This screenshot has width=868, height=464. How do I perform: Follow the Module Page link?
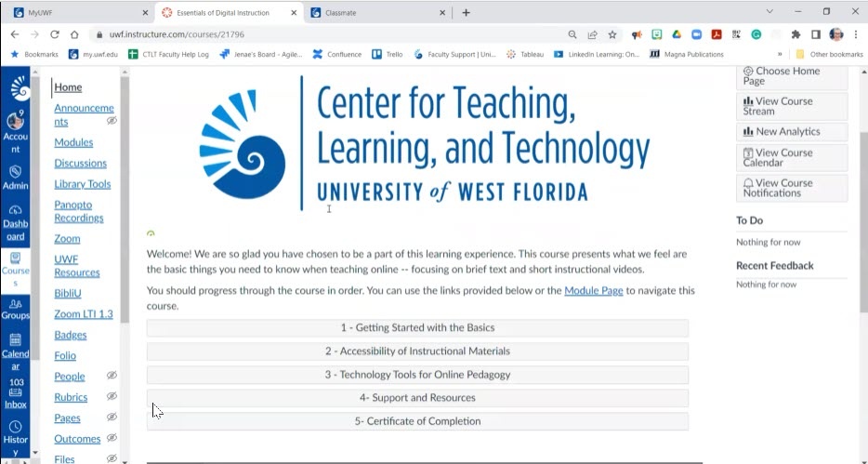(594, 290)
